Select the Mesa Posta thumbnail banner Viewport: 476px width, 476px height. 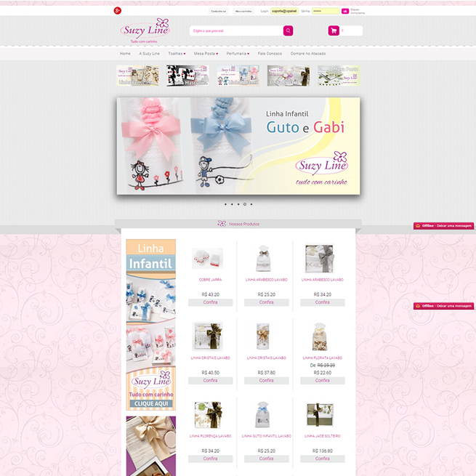tap(339, 76)
